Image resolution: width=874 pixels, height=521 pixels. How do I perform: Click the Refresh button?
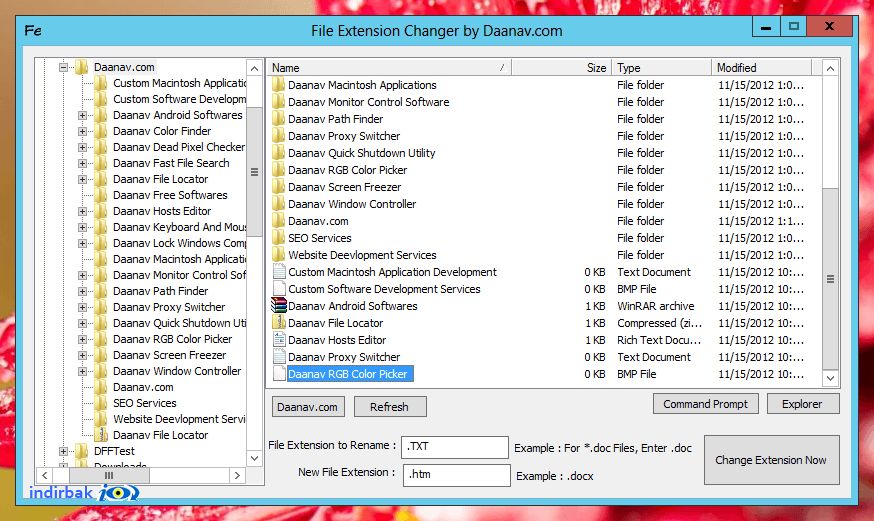pyautogui.click(x=390, y=407)
